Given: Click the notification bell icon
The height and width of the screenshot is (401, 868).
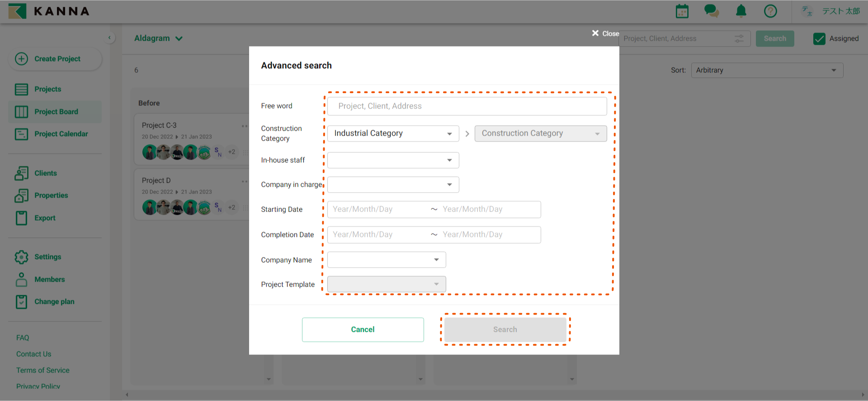Looking at the screenshot, I should 741,11.
